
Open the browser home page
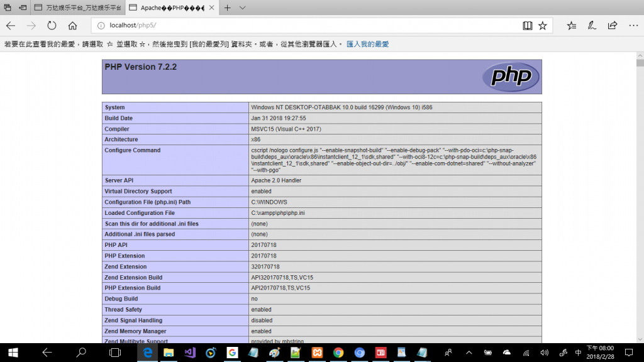[x=73, y=25]
